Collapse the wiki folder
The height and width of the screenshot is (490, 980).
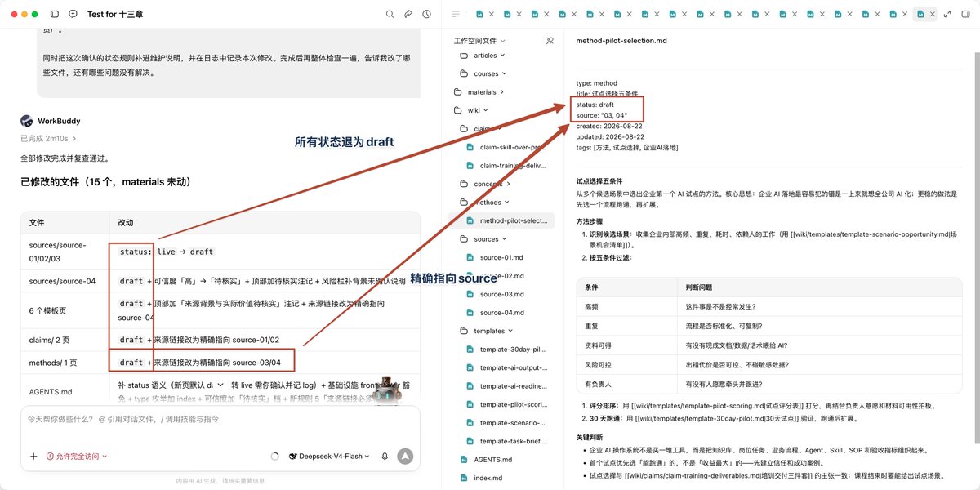pos(471,110)
